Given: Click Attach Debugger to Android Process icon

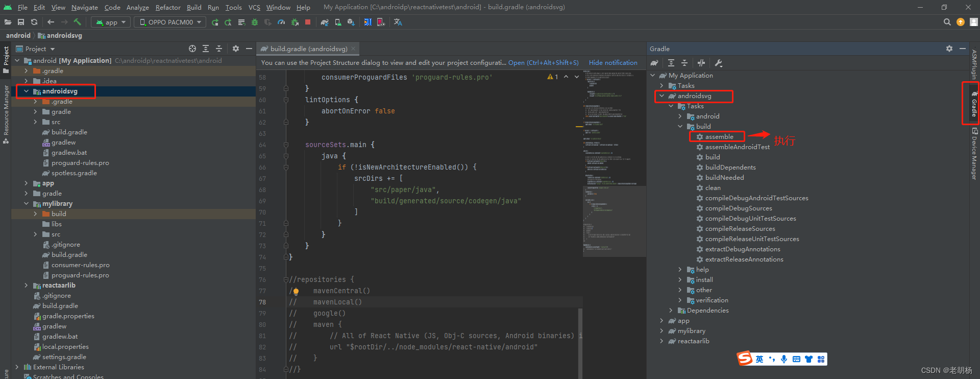Looking at the screenshot, I should (x=295, y=22).
